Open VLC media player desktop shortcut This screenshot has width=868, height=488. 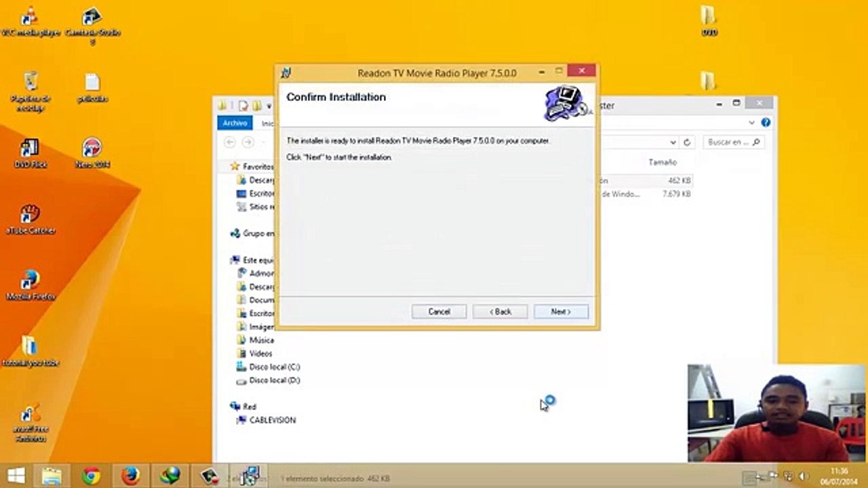(x=30, y=22)
